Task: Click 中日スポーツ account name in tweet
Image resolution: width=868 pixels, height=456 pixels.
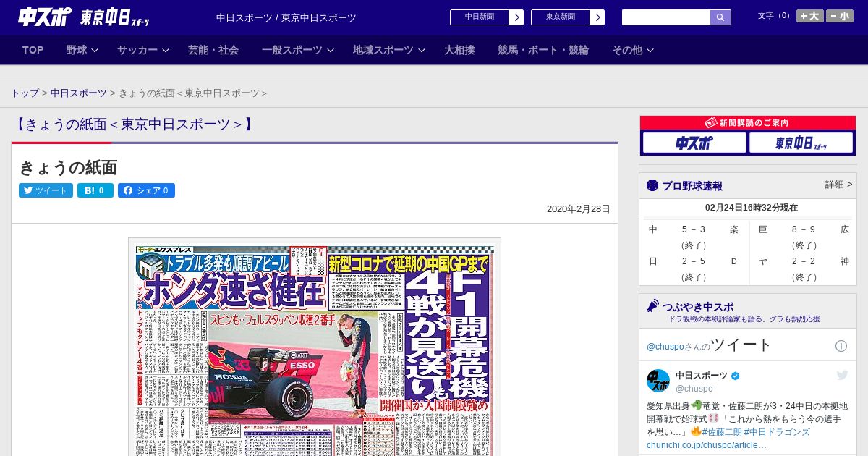Action: [702, 376]
